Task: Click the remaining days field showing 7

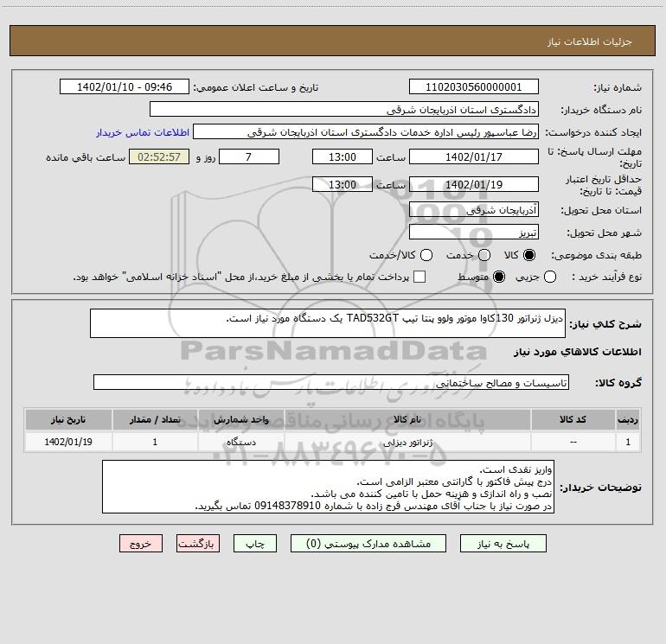Action: (249, 156)
